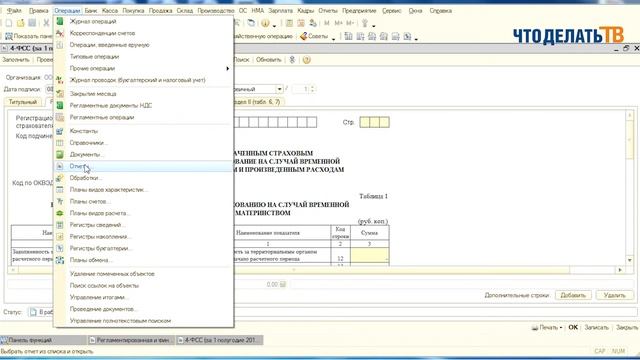Click the yellow help icon in form toolbar
The width and height of the screenshot is (640, 360).
click(x=307, y=60)
